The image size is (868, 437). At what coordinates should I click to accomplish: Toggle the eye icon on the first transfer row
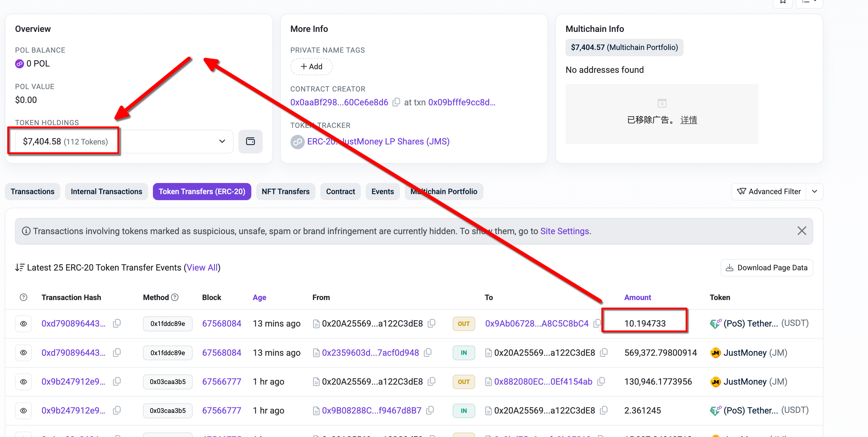[x=23, y=324]
